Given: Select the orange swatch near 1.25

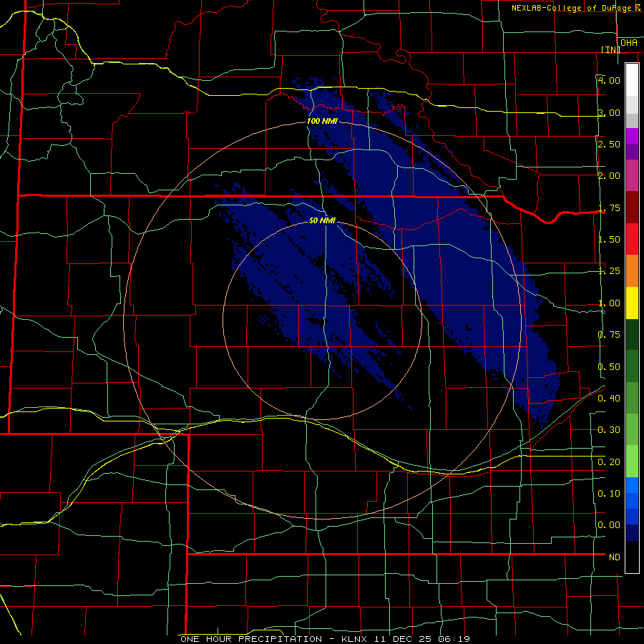Looking at the screenshot, I should pyautogui.click(x=632, y=271).
